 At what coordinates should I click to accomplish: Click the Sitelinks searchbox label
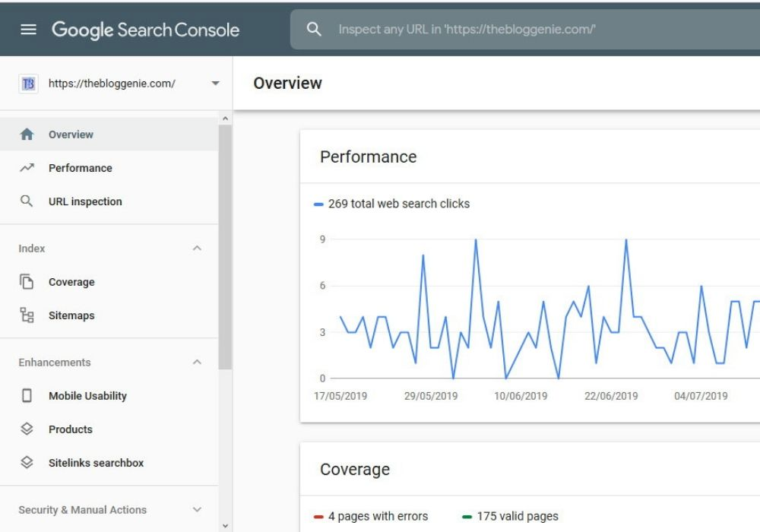[96, 463]
